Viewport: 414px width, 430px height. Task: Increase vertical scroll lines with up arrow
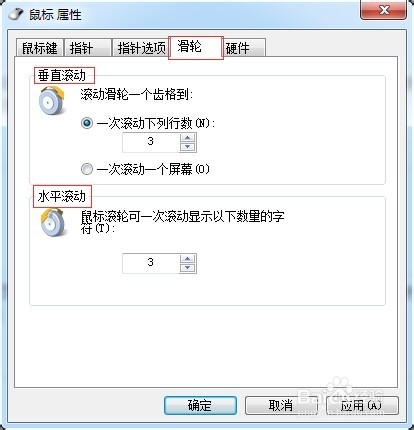click(188, 138)
